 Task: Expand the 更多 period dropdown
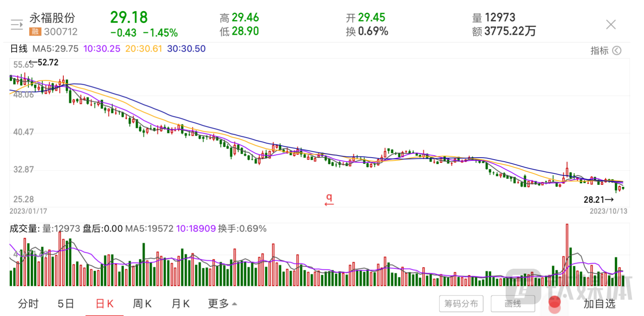[x=222, y=304]
